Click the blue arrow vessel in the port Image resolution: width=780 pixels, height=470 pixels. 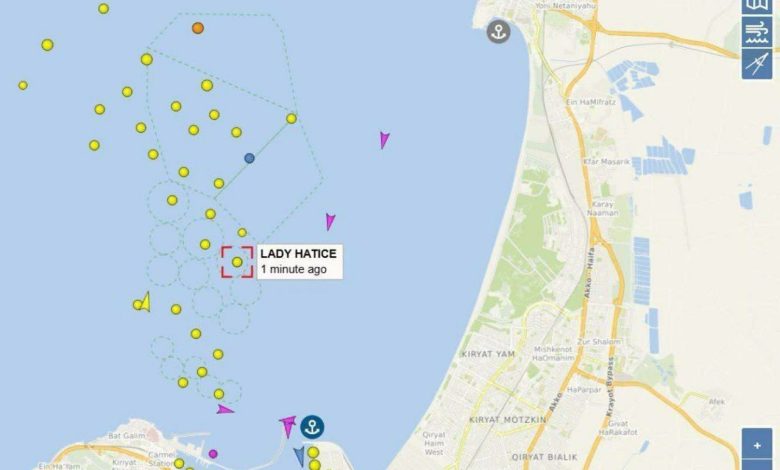coord(299,456)
